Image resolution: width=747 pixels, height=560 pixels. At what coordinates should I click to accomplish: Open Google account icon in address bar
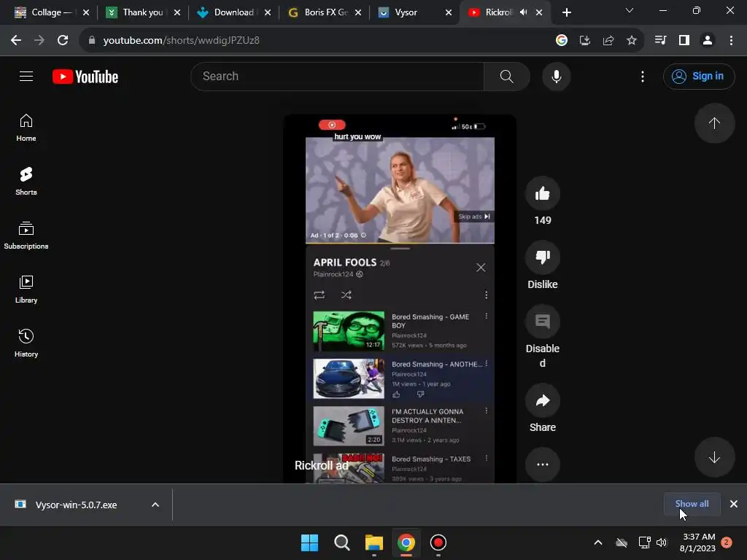pyautogui.click(x=561, y=41)
